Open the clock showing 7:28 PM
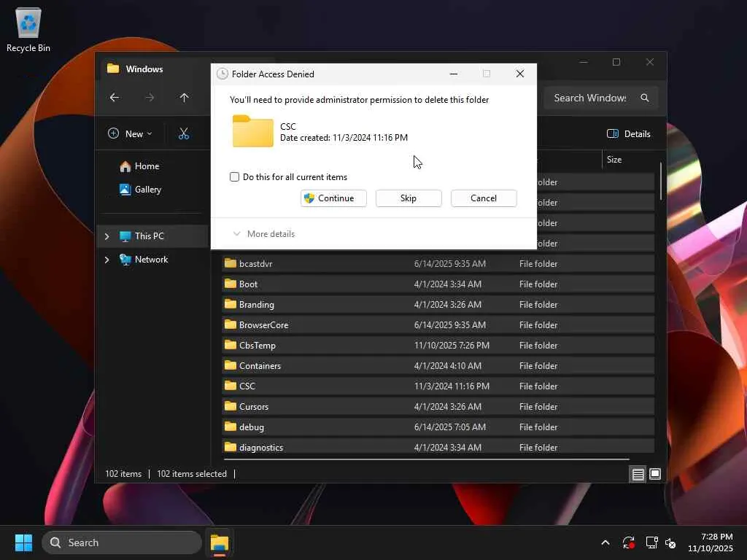Screen dimensions: 747x560 pos(711,542)
